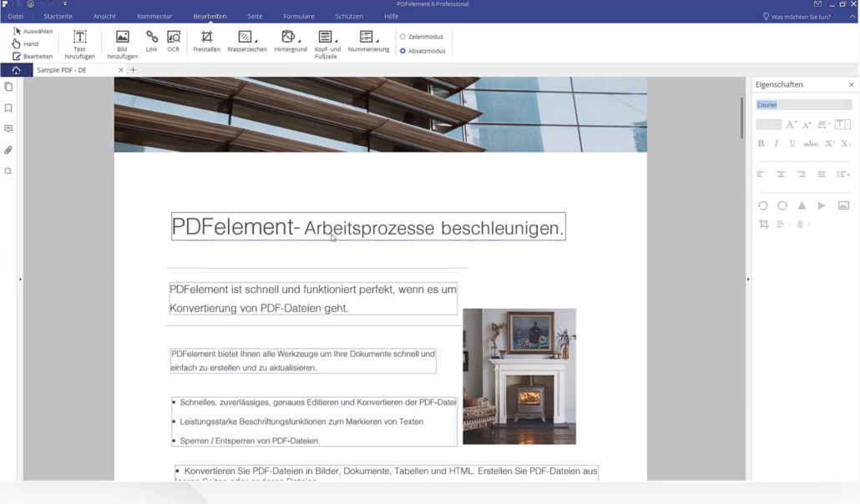
Task: Select the Freistellen crop tool
Action: point(207,41)
